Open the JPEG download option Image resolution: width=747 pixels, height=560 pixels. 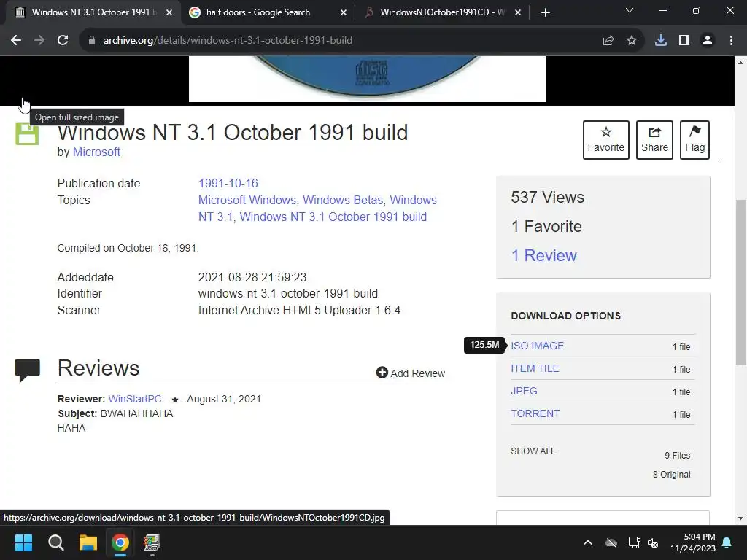click(524, 391)
